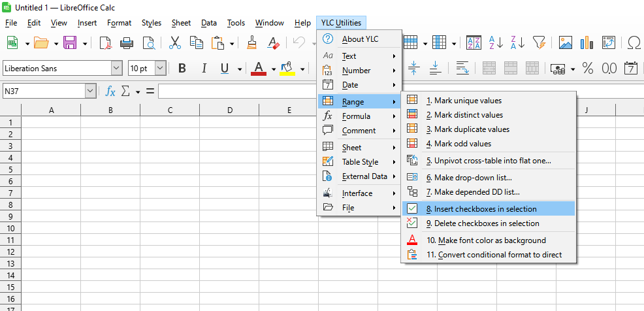Apply percent format with the % icon
Viewport: 644px width, 311px height.
pos(588,69)
